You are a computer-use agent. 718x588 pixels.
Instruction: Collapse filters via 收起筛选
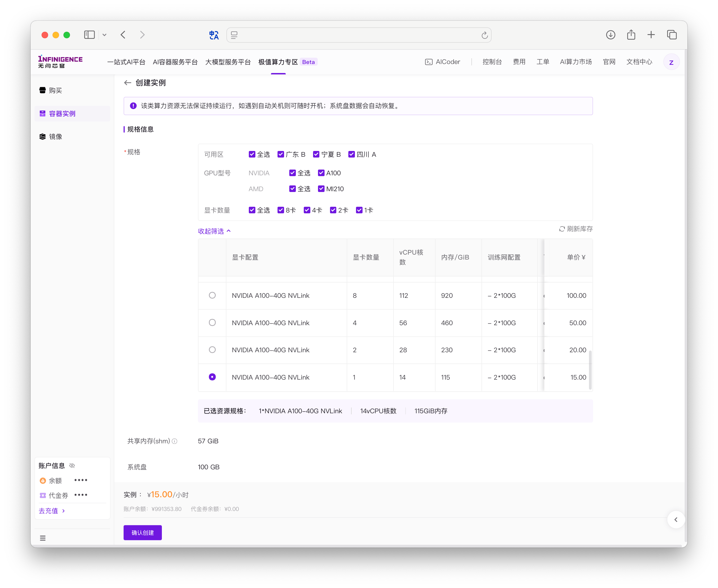tap(214, 231)
